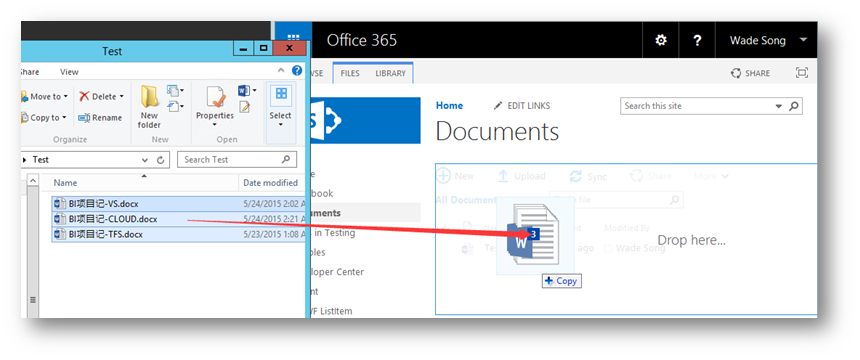The height and width of the screenshot is (360, 860).
Task: Click the Open with Word icon
Action: point(244,90)
